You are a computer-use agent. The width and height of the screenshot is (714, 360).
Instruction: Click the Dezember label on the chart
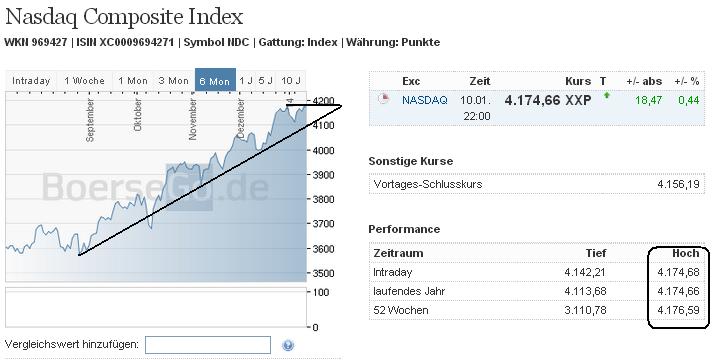coord(240,118)
